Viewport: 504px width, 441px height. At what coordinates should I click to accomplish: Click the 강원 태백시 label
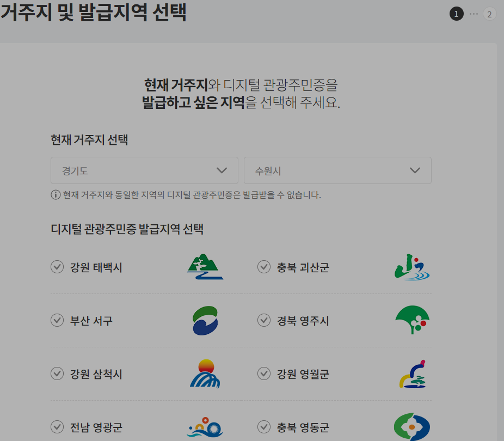[96, 267]
